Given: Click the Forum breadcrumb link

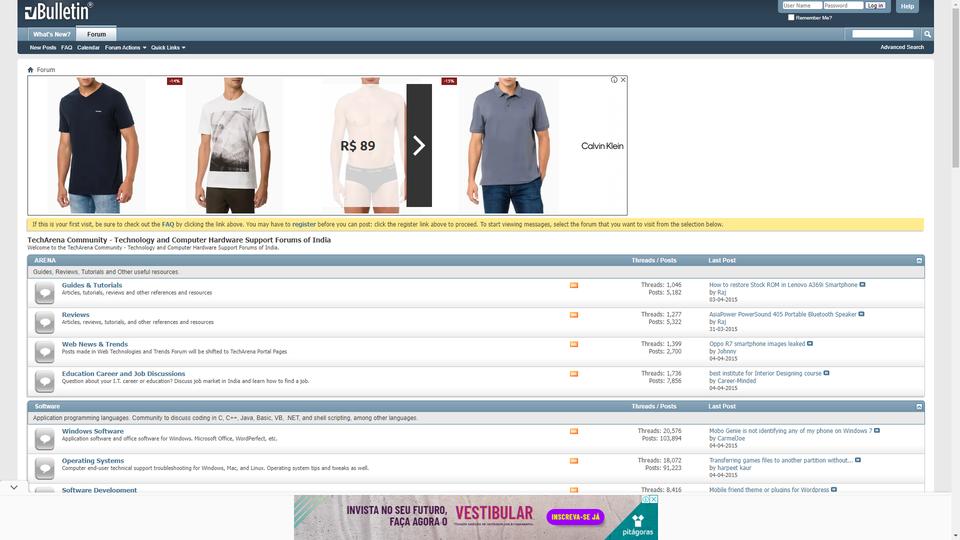Looking at the screenshot, I should click(46, 70).
